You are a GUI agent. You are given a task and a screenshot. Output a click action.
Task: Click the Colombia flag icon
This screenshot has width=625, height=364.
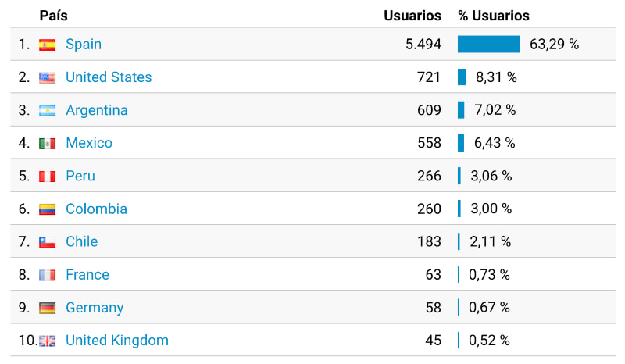(47, 209)
